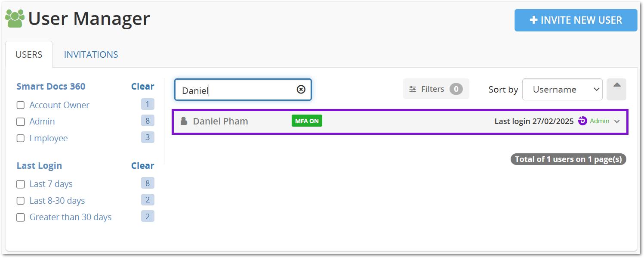Click the MFA ON badge
The height and width of the screenshot is (258, 644).
pos(307,121)
